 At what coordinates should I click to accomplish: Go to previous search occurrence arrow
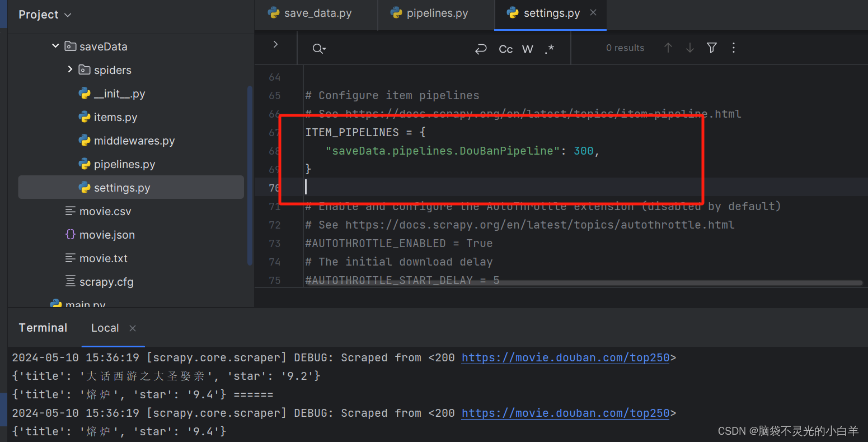pyautogui.click(x=668, y=48)
